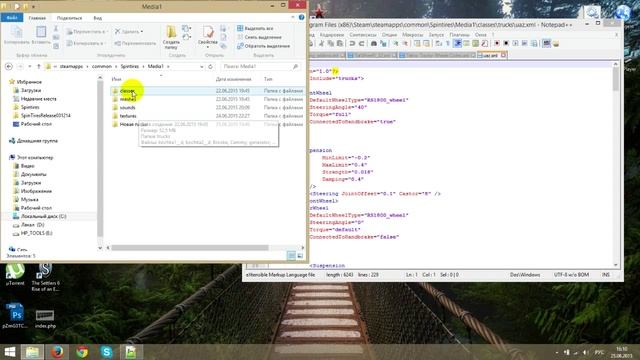Go up one folder level in Explorer
Screen dimensions: 640x360
click(38, 67)
